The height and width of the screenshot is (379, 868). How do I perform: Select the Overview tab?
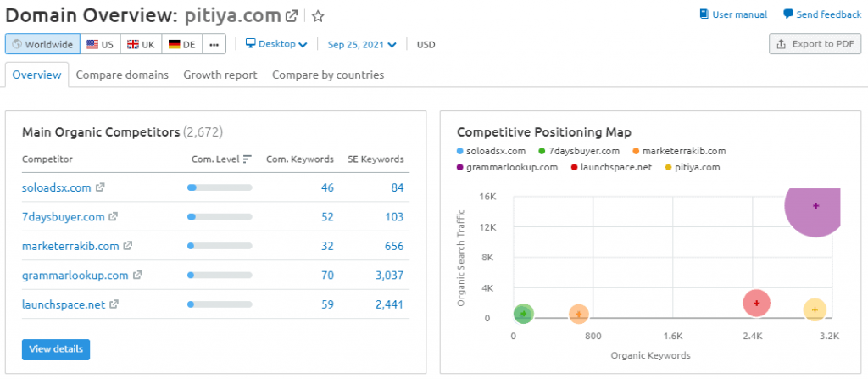coord(36,75)
